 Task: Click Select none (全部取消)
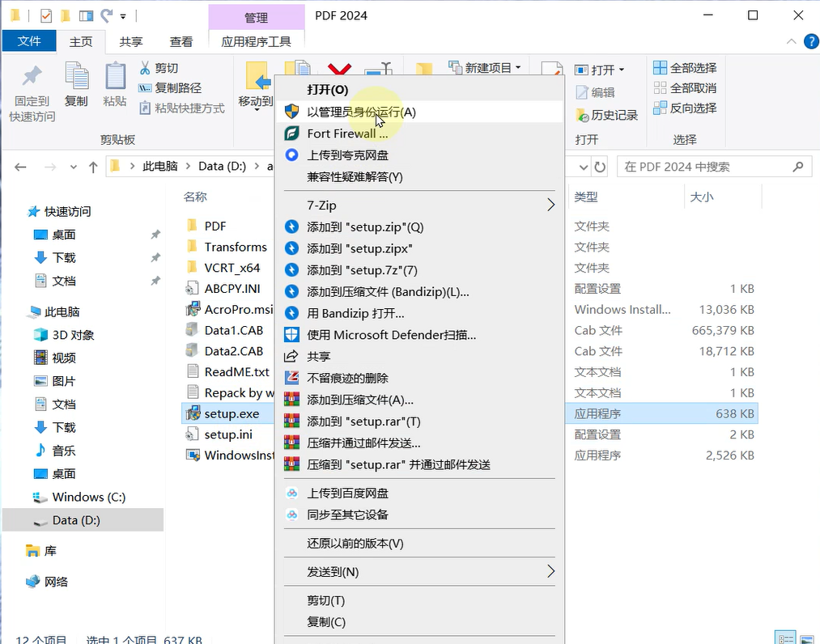pyautogui.click(x=685, y=88)
